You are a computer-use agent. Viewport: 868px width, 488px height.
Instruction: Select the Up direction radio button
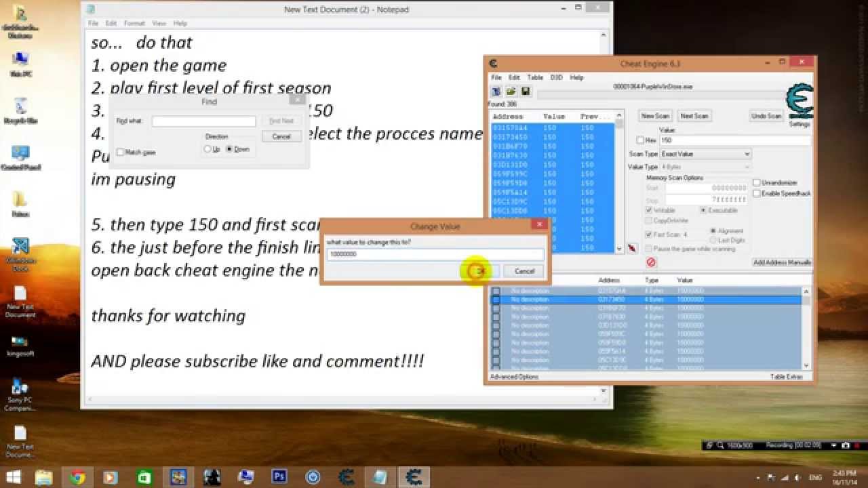tap(208, 149)
